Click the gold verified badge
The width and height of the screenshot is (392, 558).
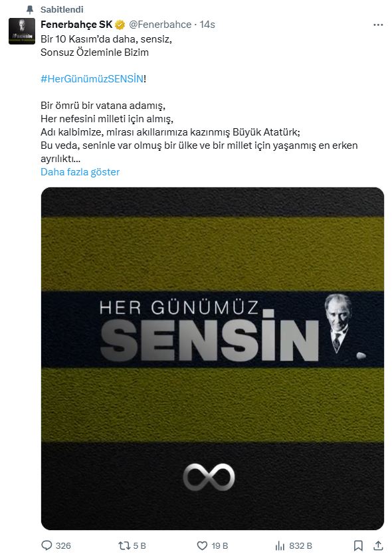point(120,25)
